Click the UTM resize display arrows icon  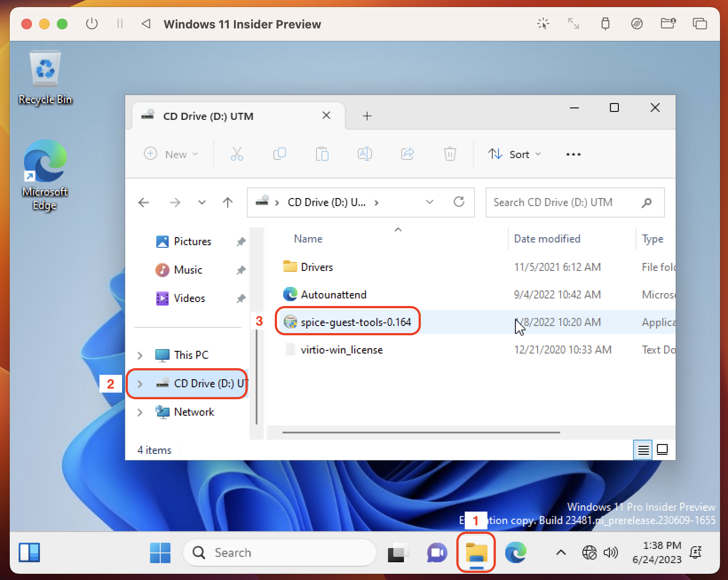(x=574, y=24)
